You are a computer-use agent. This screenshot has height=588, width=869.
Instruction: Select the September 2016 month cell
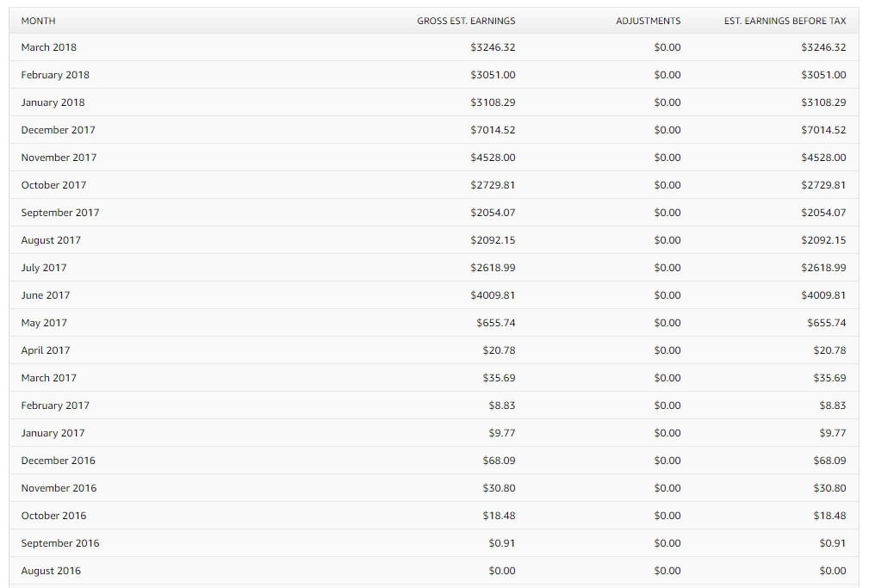point(59,544)
